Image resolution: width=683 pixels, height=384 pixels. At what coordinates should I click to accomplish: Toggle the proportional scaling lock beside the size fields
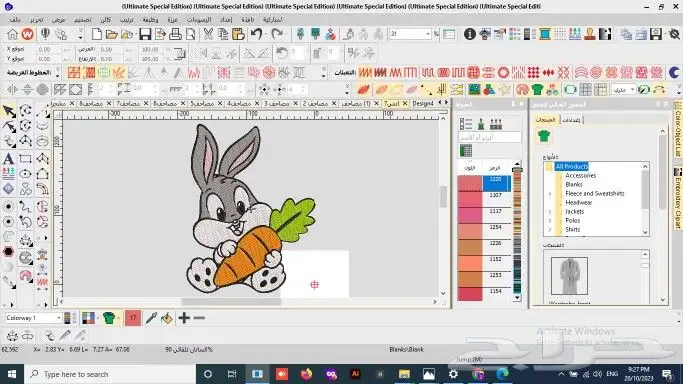tap(180, 54)
